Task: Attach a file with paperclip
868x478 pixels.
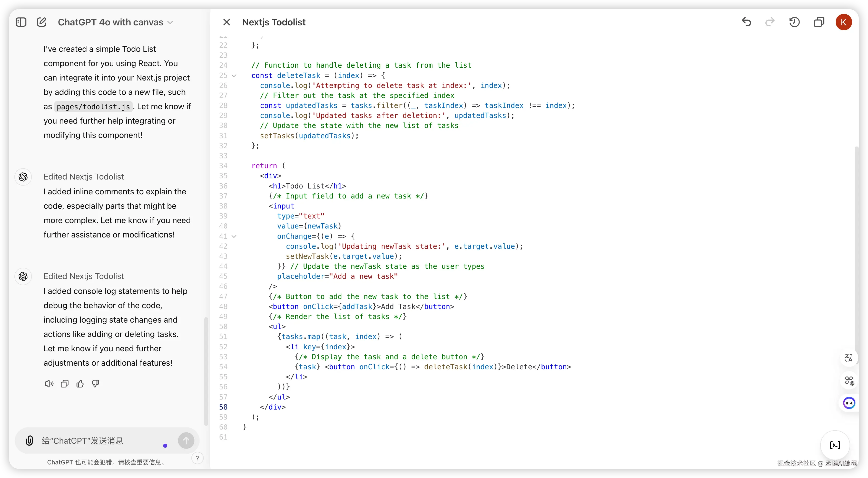Action: click(x=29, y=441)
